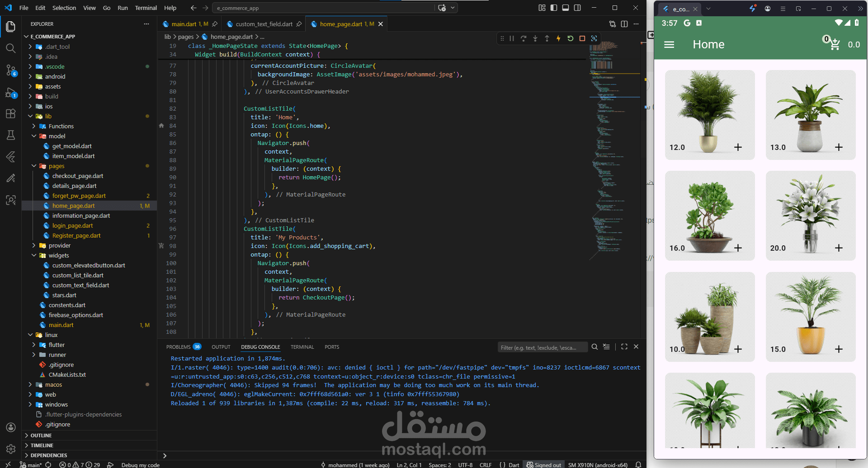Viewport: 868px width, 468px height.
Task: Open the Search view in the activity bar
Action: click(11, 48)
